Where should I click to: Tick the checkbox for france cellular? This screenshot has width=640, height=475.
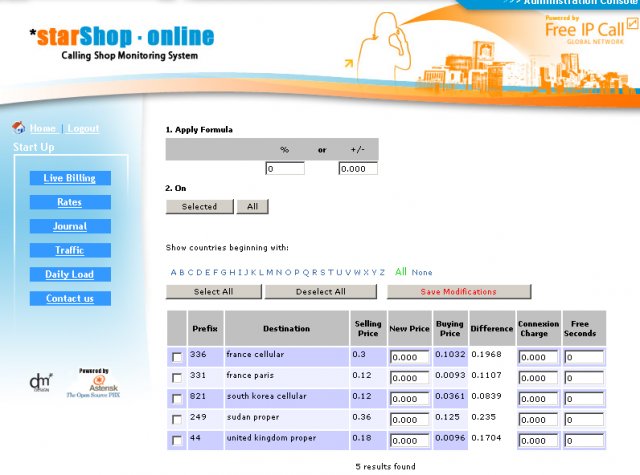click(x=177, y=357)
